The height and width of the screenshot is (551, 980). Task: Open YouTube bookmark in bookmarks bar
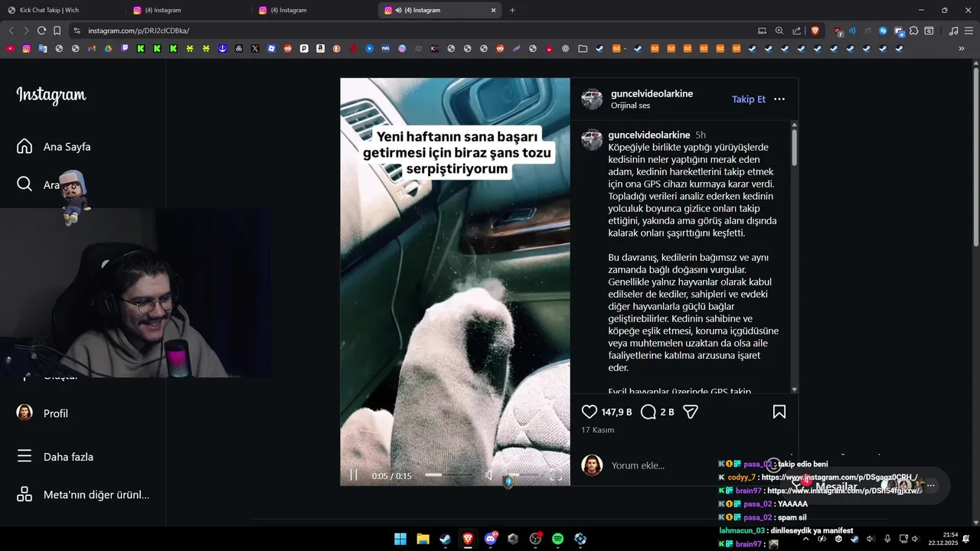click(10, 48)
